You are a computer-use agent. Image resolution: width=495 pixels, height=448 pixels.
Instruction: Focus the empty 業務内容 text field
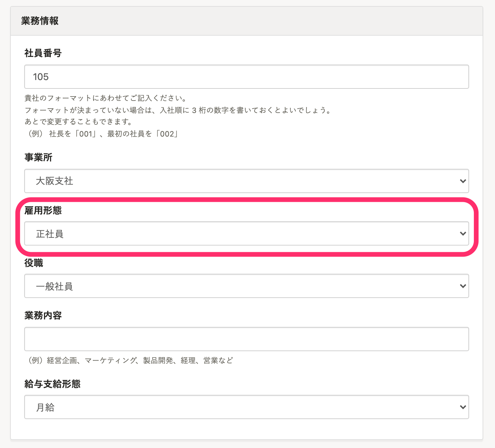246,339
